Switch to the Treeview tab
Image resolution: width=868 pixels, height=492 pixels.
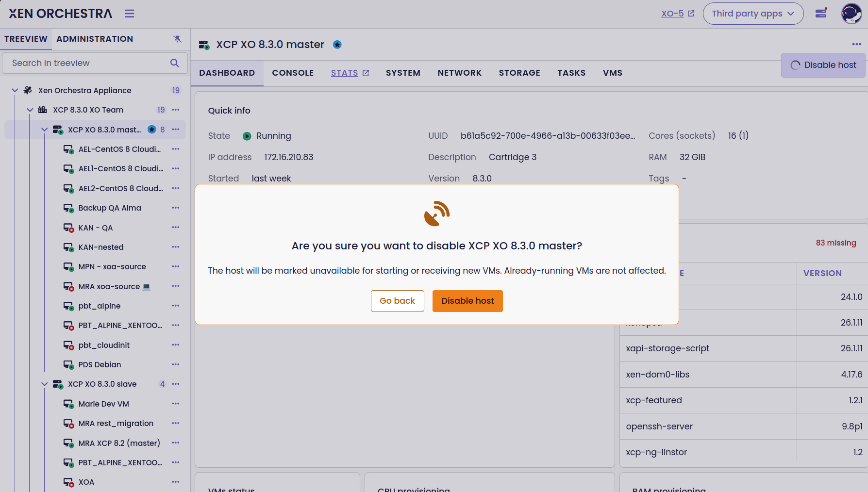tap(26, 39)
